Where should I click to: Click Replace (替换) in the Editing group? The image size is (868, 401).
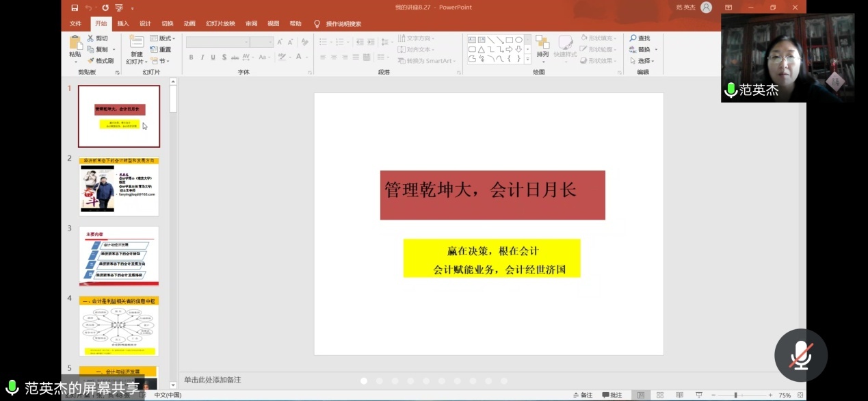coord(642,49)
